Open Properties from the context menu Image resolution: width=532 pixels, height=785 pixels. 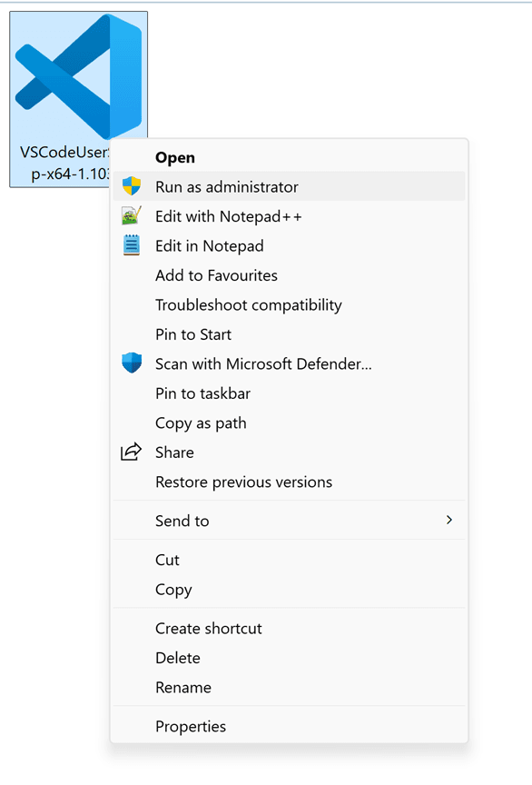pyautogui.click(x=290, y=726)
